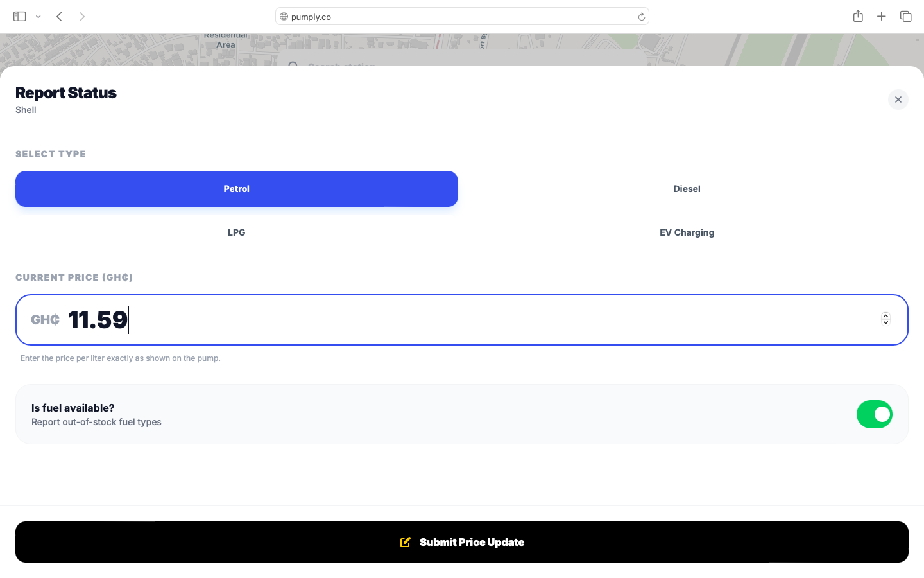Click the price stepper down arrow

(886, 322)
